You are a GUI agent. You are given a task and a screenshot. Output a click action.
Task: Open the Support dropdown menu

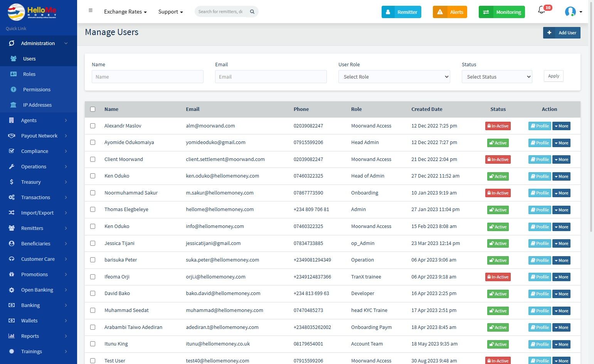(170, 12)
